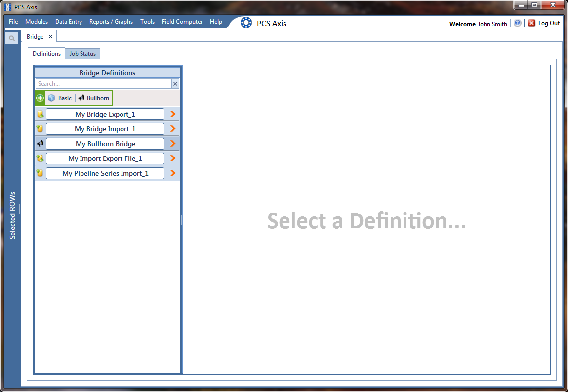Expand My Import Export File_1 orange arrow
This screenshot has height=392, width=568.
pos(173,158)
